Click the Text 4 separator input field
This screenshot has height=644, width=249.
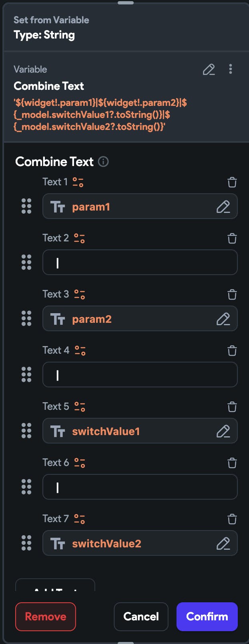coord(140,375)
